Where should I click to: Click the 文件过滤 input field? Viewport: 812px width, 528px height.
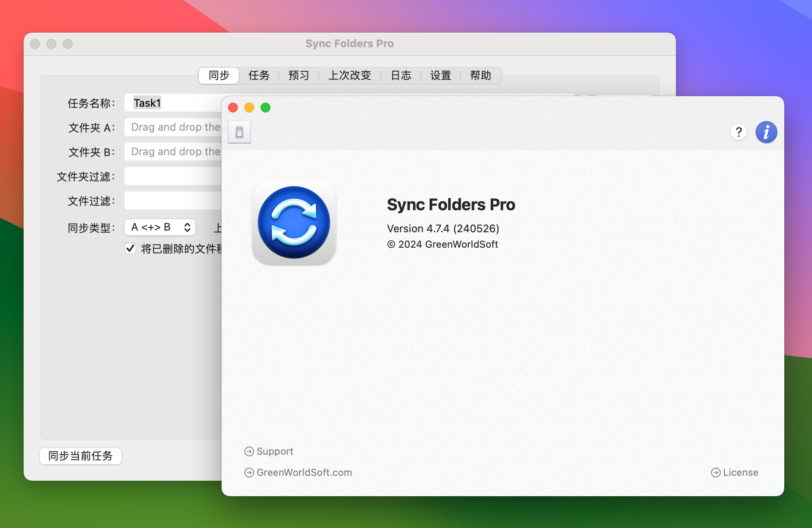(x=173, y=200)
